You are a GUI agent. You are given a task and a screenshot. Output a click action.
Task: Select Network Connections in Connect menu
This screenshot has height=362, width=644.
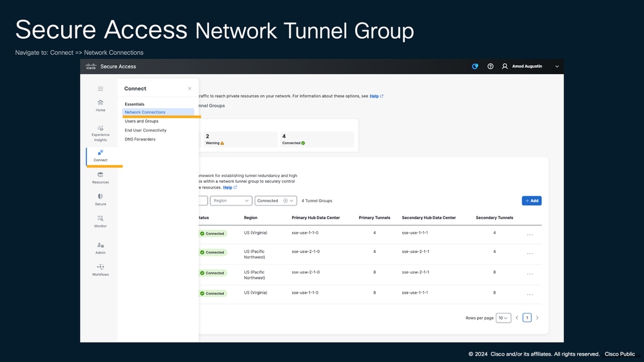pos(158,112)
